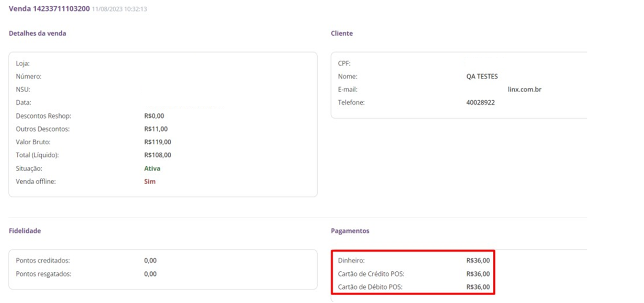This screenshot has width=644, height=303.
Task: Open the linx.com.br e-mail address
Action: point(524,89)
